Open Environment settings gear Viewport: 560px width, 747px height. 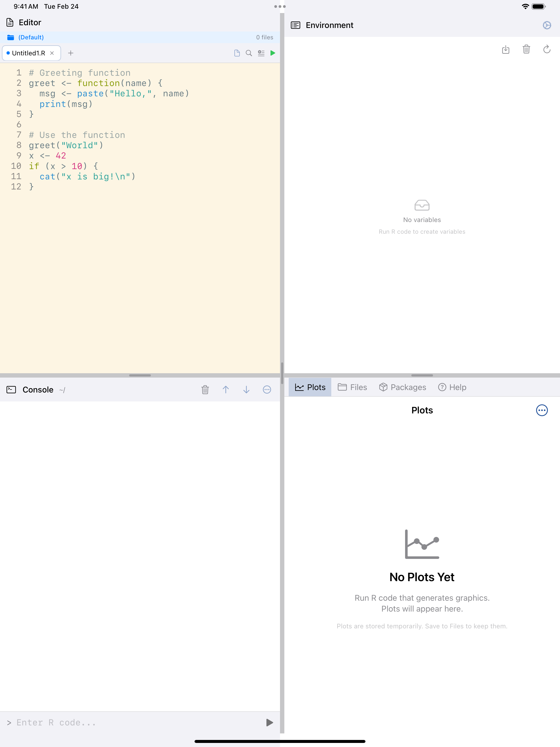tap(547, 25)
